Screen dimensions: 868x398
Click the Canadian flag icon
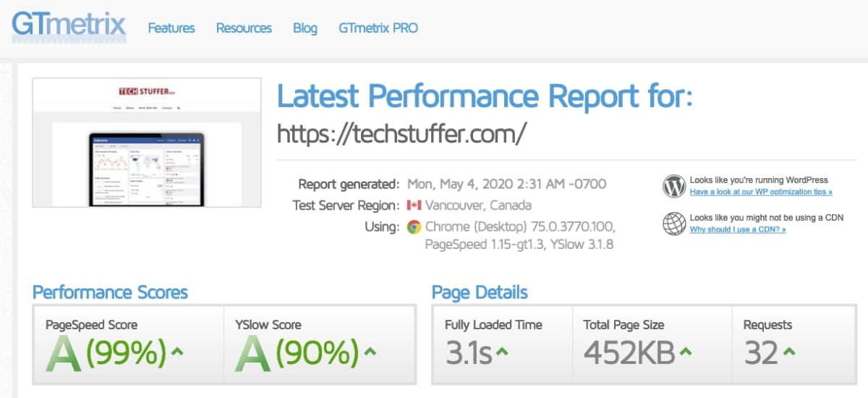point(414,206)
